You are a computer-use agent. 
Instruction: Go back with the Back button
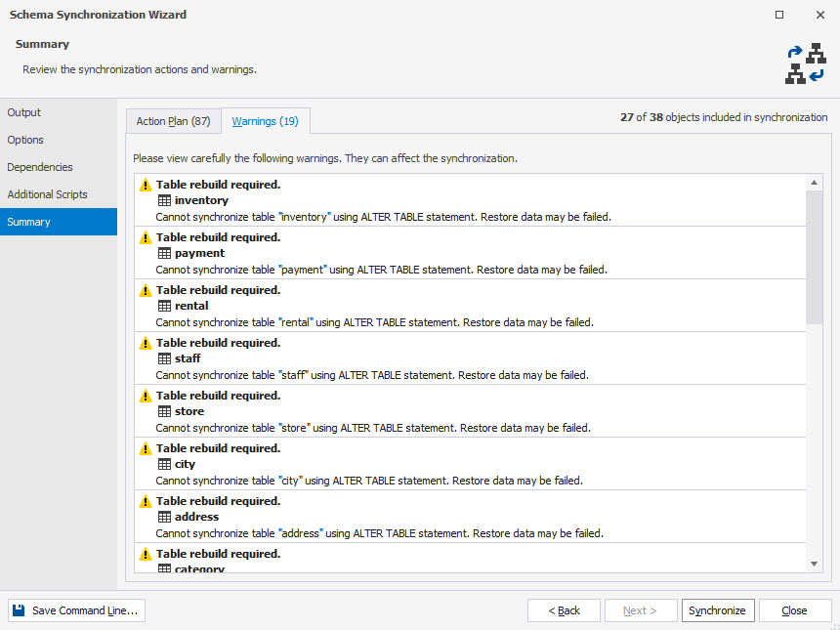tap(564, 610)
